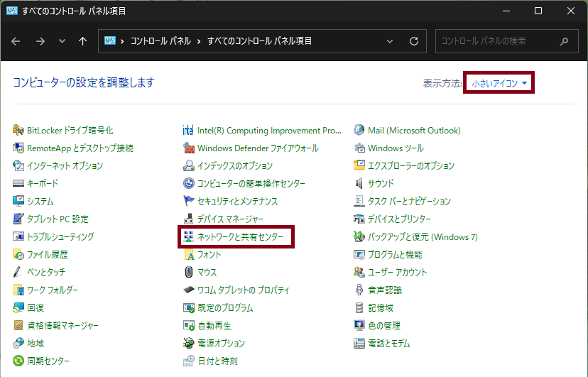
Task: Select すべてのコントロール パネル項目 breadcrumb segment
Action: click(260, 41)
